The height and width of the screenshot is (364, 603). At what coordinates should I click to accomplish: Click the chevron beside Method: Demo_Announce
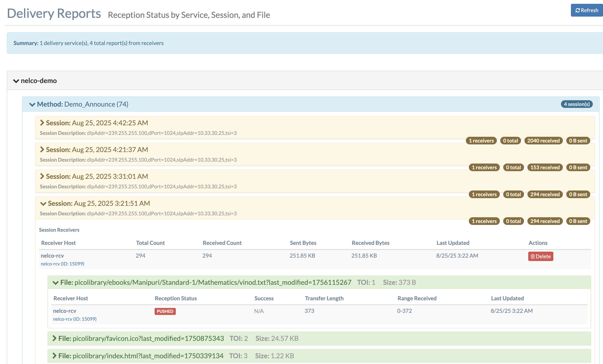(32, 104)
